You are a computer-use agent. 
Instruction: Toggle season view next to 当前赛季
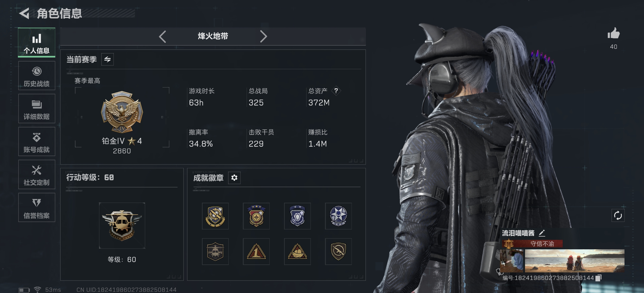(x=108, y=59)
